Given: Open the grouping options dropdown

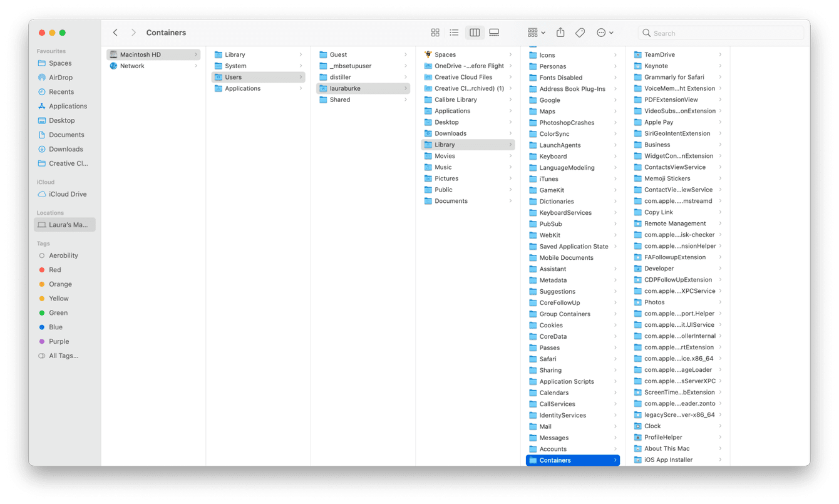Looking at the screenshot, I should pos(534,32).
